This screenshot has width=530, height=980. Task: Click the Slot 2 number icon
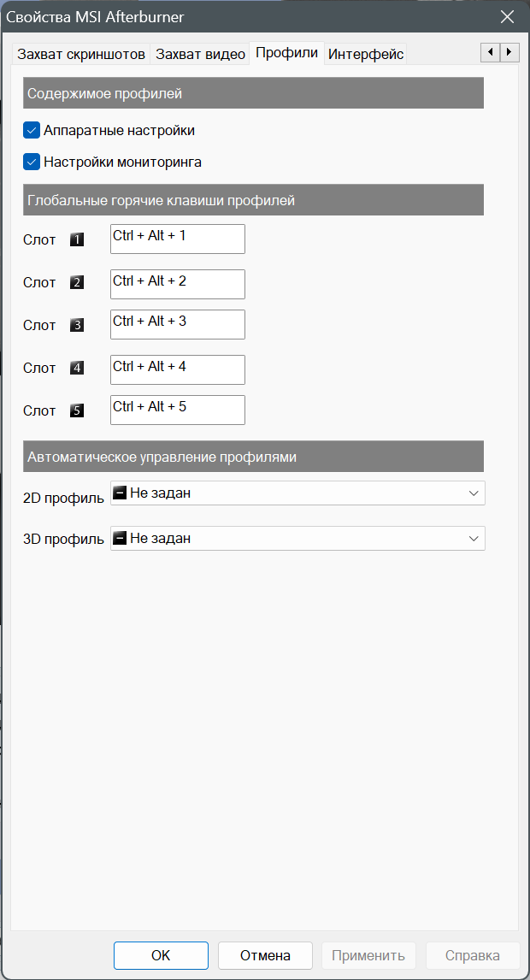tap(77, 283)
